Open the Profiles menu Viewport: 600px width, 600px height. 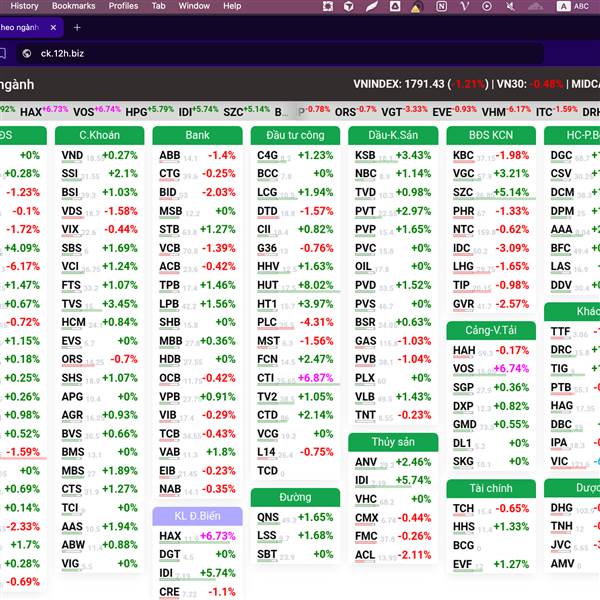123,6
